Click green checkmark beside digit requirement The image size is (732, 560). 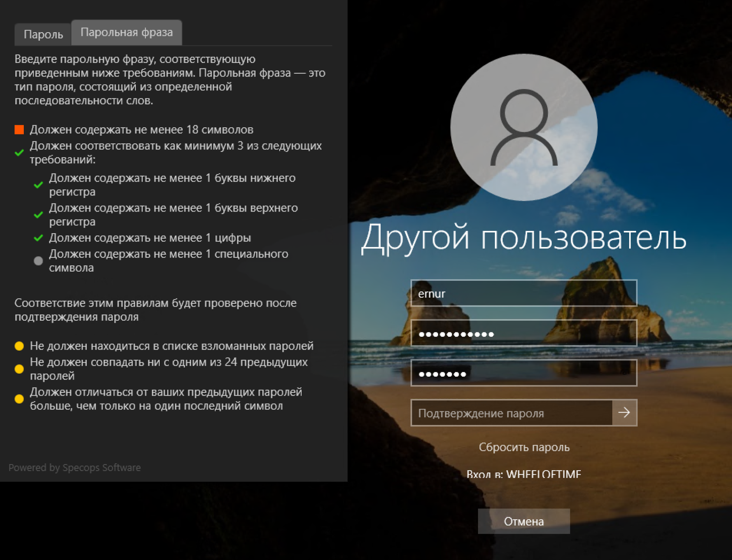(38, 238)
